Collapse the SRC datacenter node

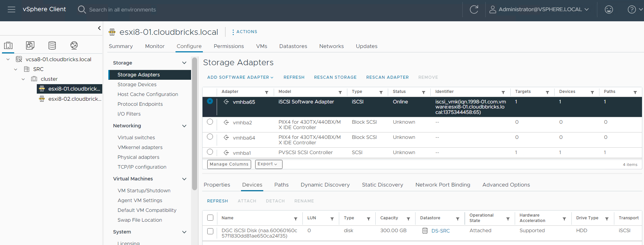(x=16, y=69)
